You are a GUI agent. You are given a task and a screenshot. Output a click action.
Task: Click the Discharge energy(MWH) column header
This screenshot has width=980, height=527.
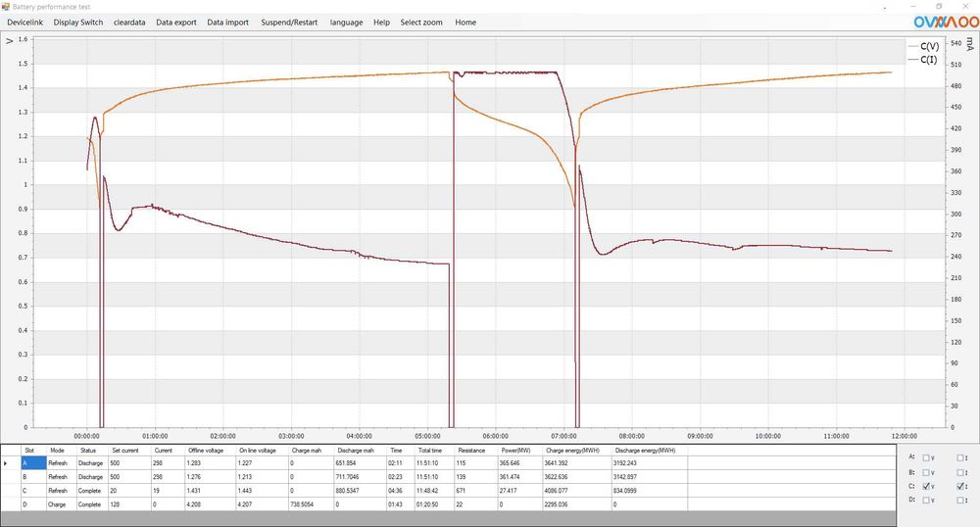coord(650,451)
